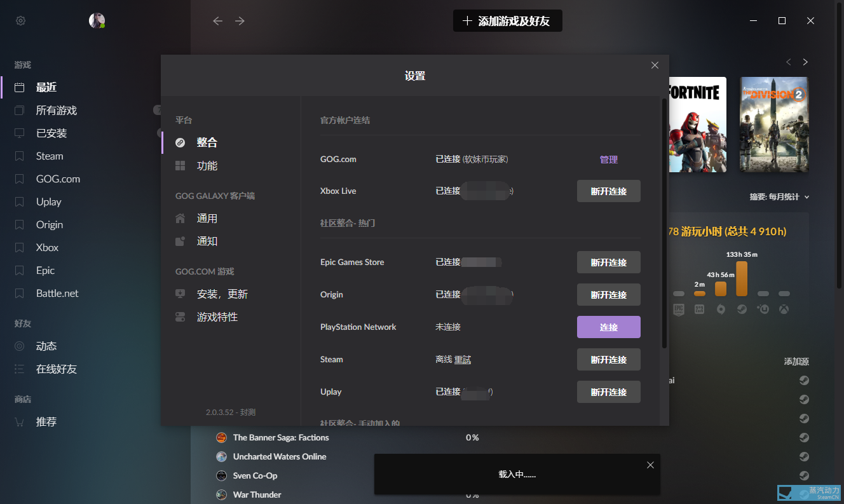The image size is (844, 504).
Task: Open the Fortnite cover thumbnail
Action: [698, 125]
